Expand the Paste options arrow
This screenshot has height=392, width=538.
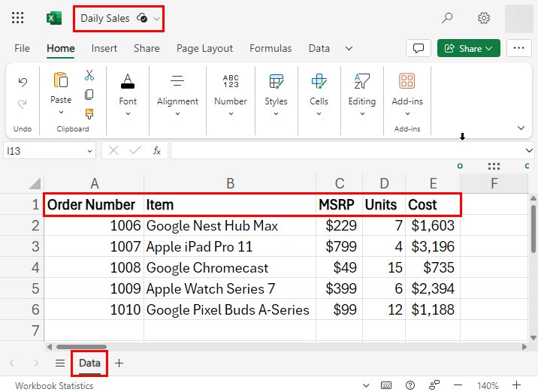pyautogui.click(x=61, y=112)
